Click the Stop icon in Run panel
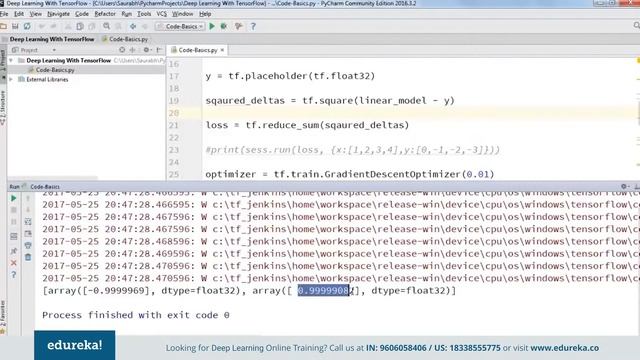Screen dimensions: 640x360 (x=13, y=210)
